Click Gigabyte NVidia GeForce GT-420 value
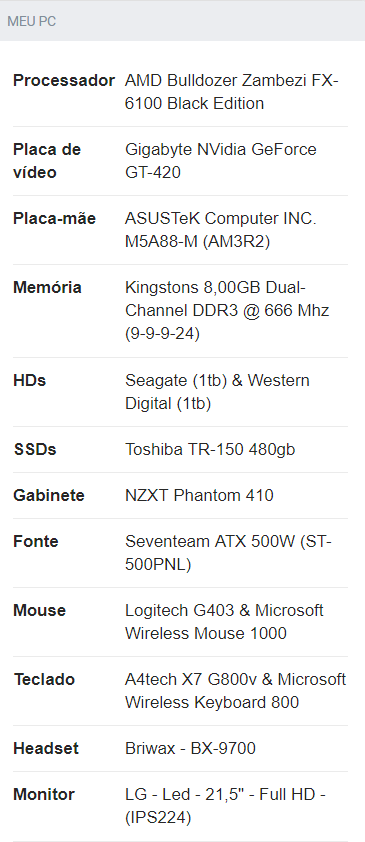Viewport: 365px width, 842px height. point(221,161)
